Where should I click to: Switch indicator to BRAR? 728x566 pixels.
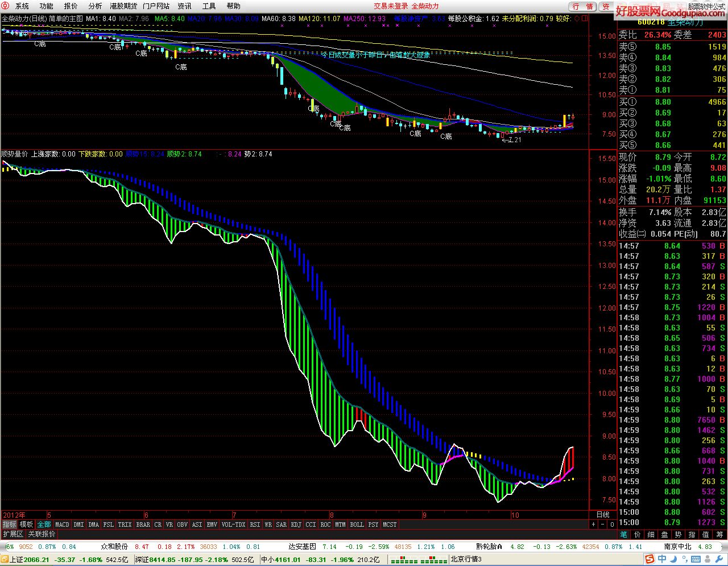tap(143, 524)
